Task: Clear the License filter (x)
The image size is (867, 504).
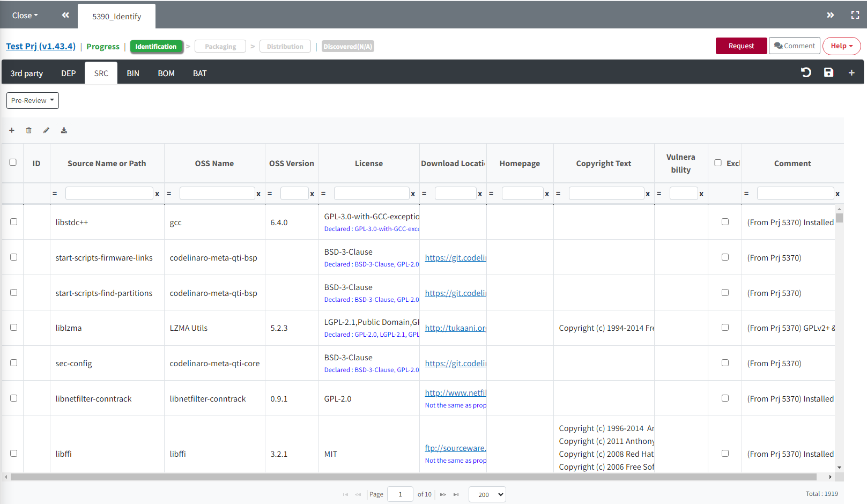Action: pyautogui.click(x=413, y=194)
